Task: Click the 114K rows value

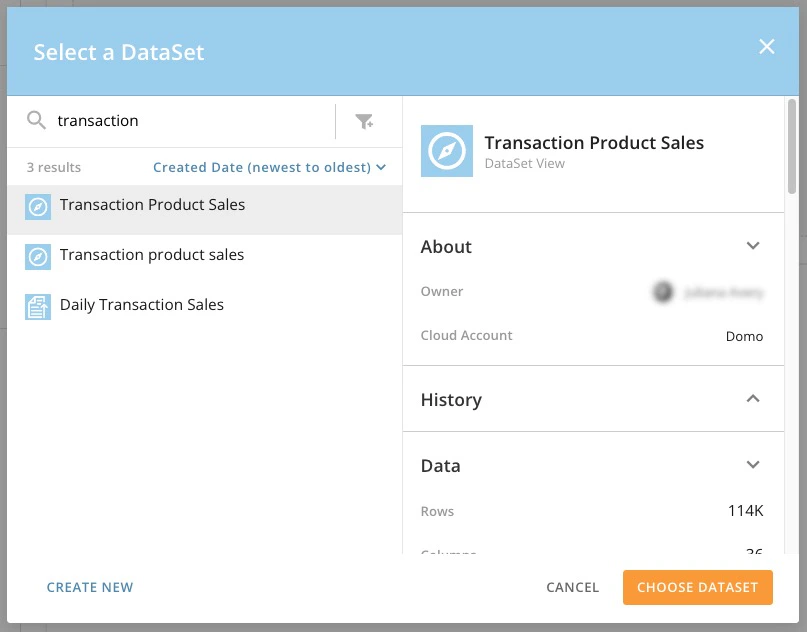Action: click(x=746, y=511)
